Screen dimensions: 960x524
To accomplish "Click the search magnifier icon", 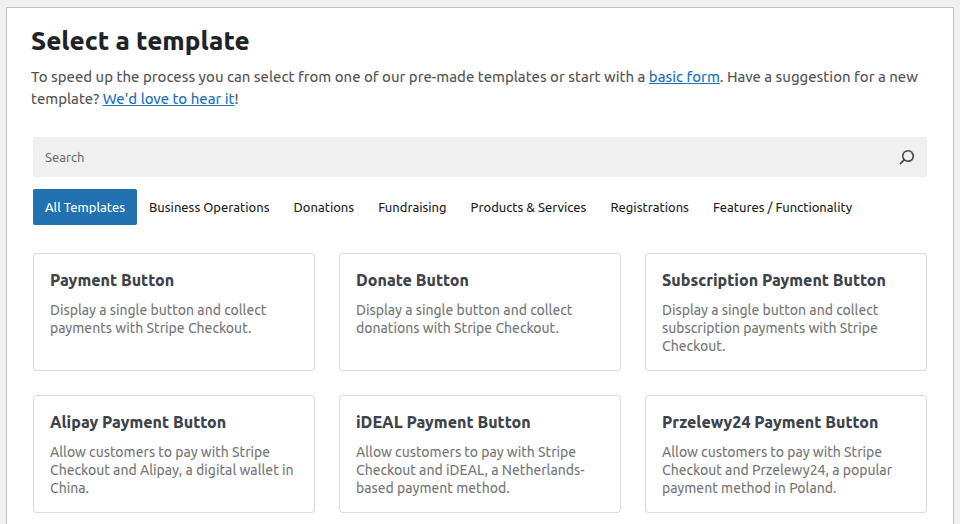I will (906, 157).
